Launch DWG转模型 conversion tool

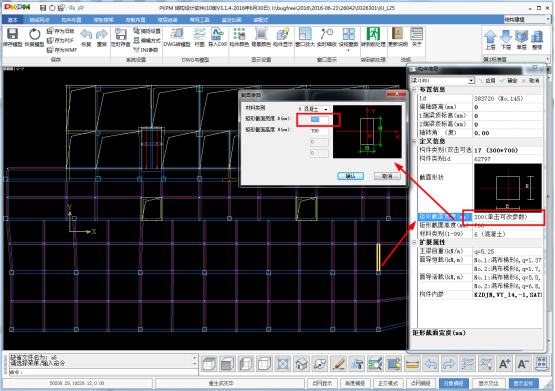[x=177, y=38]
